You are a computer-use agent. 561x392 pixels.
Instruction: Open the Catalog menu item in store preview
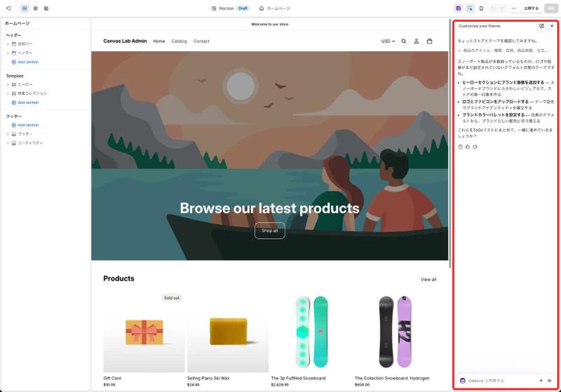179,41
